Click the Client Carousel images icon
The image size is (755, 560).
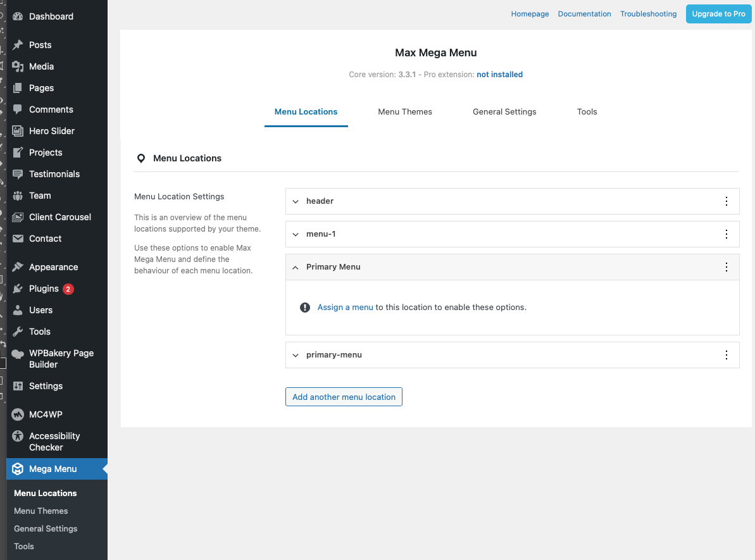coord(18,217)
